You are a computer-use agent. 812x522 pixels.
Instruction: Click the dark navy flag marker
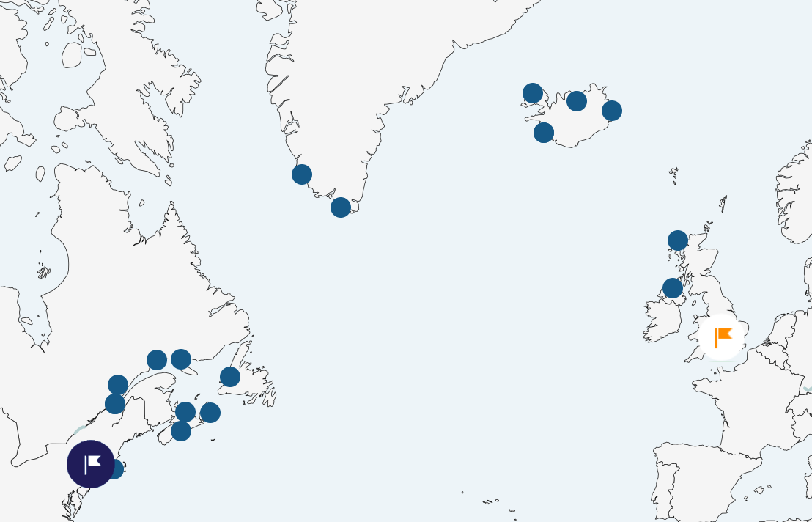91,464
